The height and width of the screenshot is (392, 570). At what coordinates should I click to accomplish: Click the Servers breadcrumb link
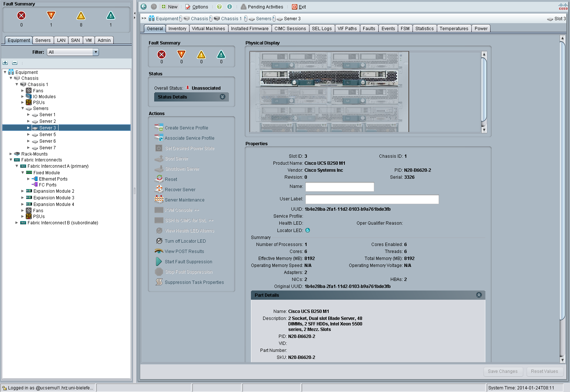(263, 19)
